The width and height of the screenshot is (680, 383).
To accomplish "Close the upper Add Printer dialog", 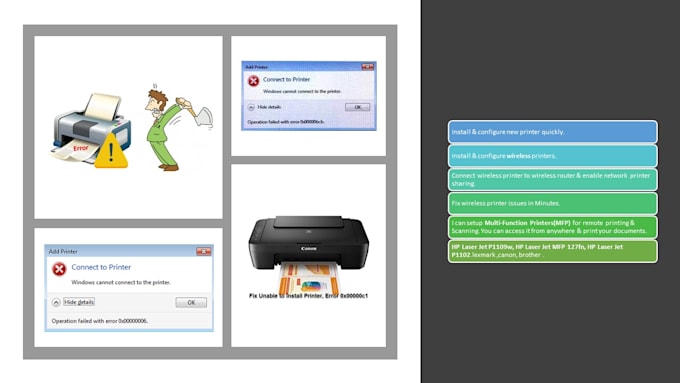I will tap(368, 67).
